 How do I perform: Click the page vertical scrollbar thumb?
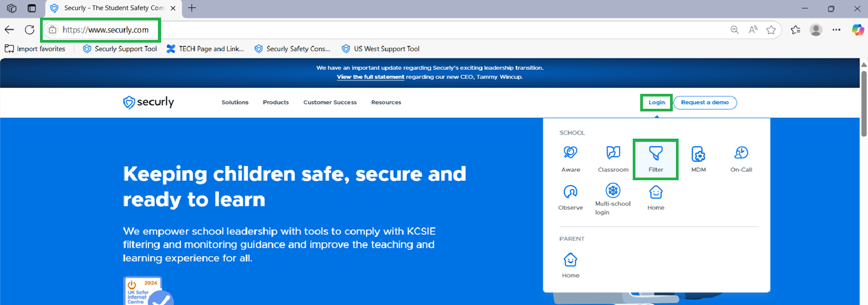point(864,103)
